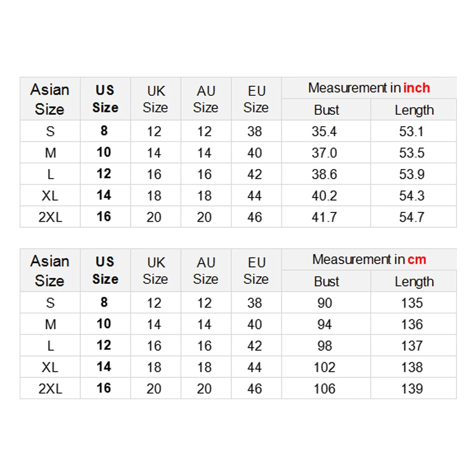This screenshot has height=476, width=476.
Task: Select the 54.7 length cell
Action: (412, 217)
